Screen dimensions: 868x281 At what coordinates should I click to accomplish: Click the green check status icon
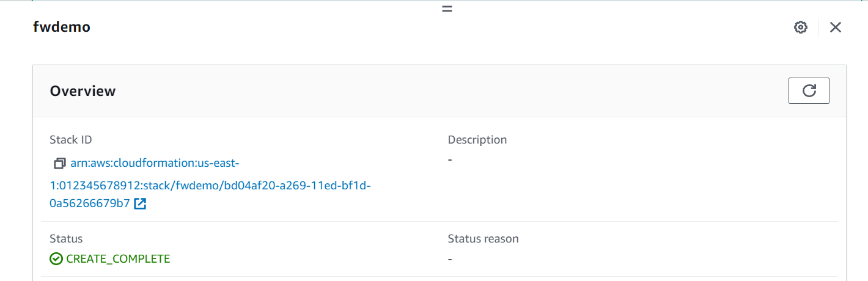[56, 259]
